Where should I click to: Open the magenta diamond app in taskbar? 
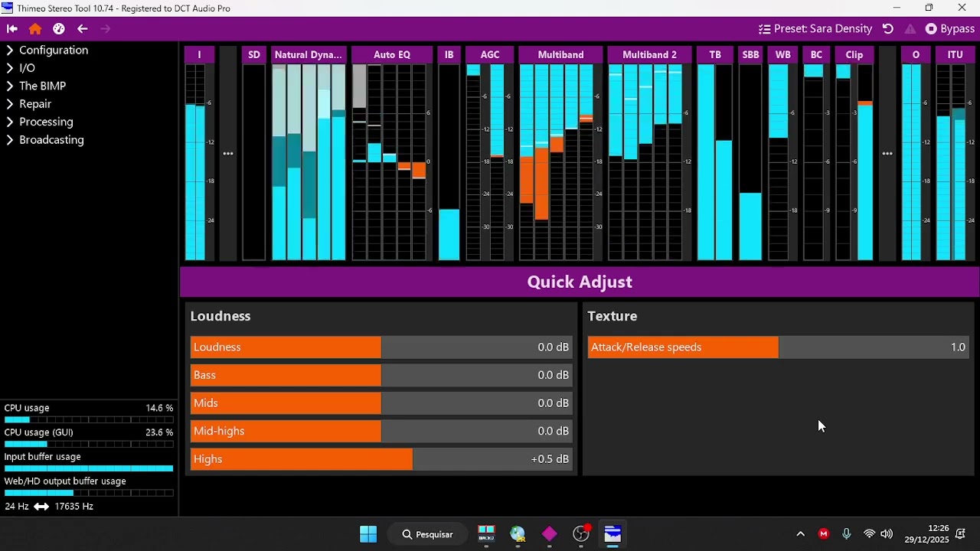coord(550,534)
